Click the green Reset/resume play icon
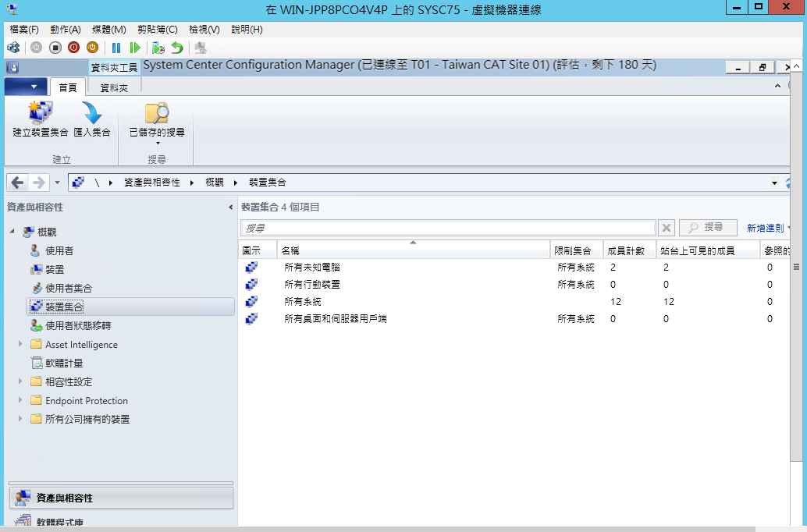 [135, 48]
